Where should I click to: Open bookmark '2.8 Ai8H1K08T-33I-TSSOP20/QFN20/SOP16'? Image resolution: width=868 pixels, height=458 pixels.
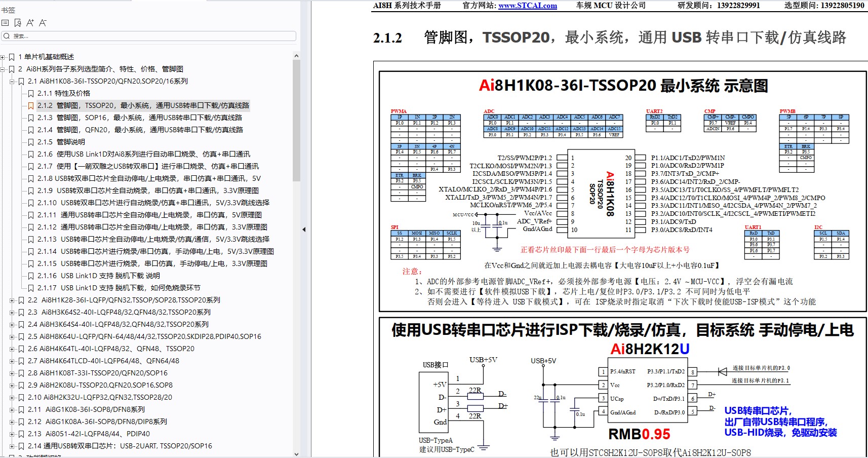tap(98, 373)
